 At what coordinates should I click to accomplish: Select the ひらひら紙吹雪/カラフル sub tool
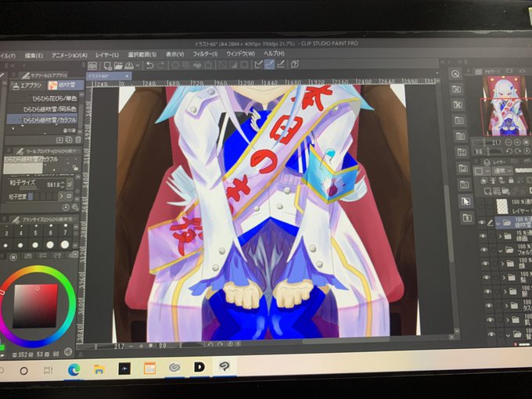click(x=43, y=120)
